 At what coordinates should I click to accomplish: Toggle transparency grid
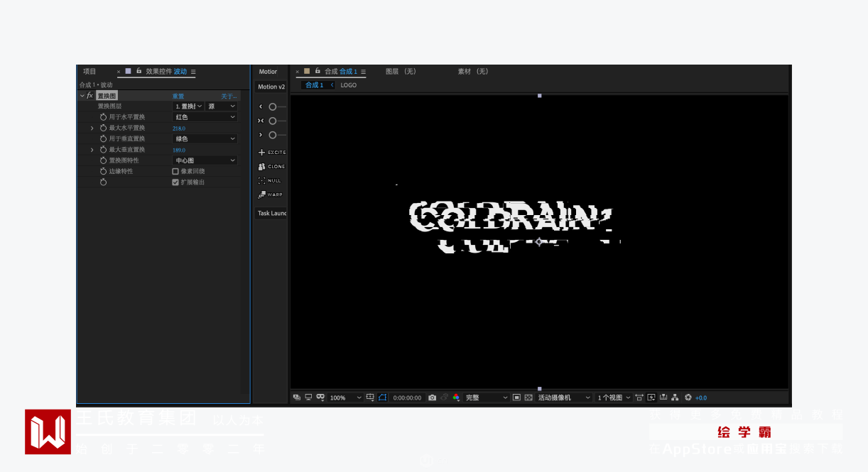coord(528,397)
